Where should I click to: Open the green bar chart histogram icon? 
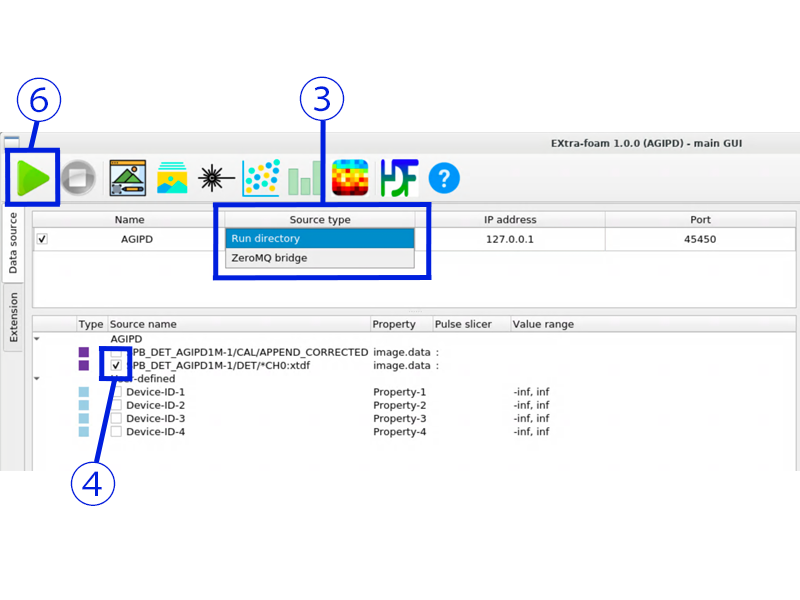[305, 178]
